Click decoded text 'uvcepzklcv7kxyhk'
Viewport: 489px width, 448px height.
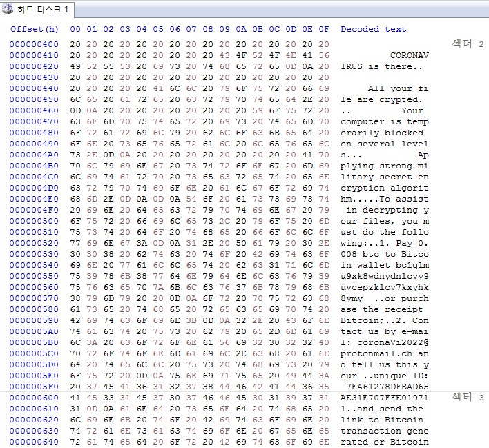click(385, 287)
